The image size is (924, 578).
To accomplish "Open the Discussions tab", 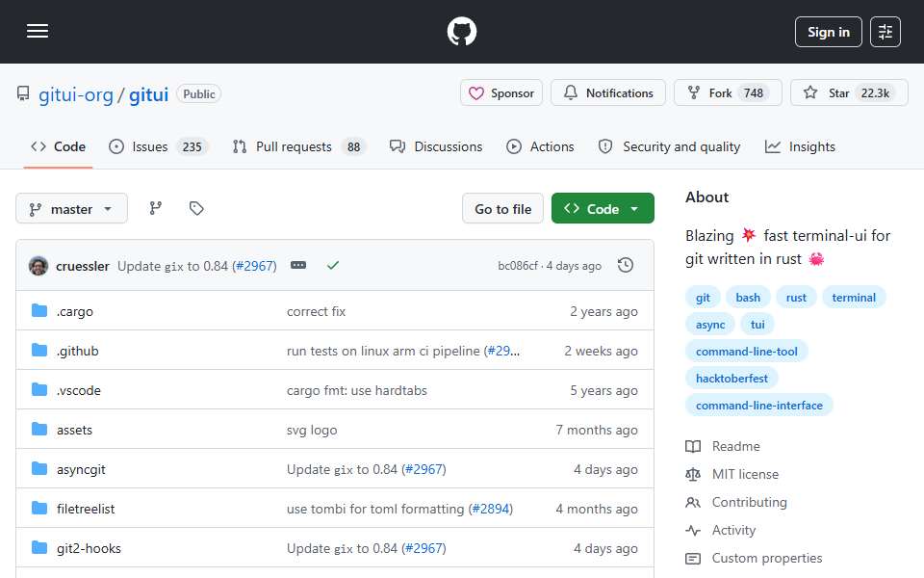I will (x=436, y=146).
